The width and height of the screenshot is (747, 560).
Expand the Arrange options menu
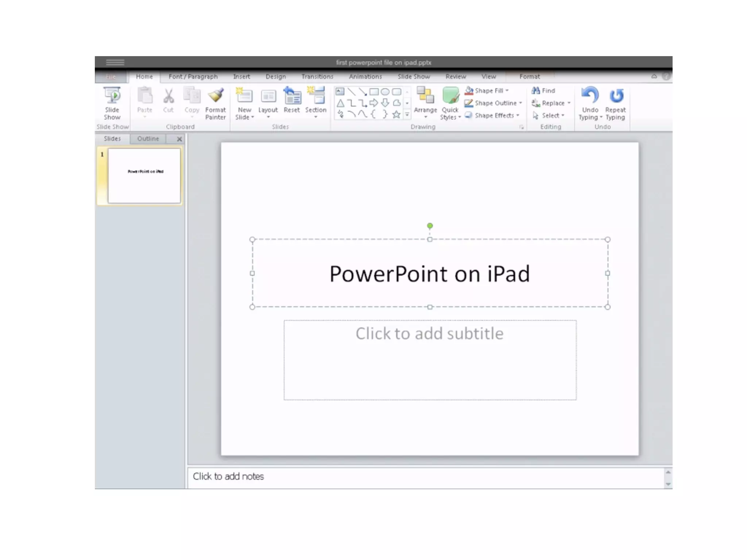click(425, 110)
